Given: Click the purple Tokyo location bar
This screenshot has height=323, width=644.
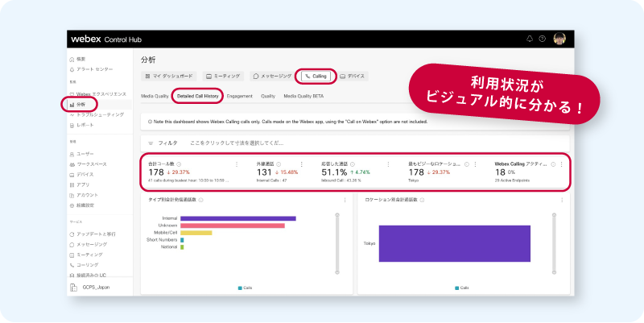Looking at the screenshot, I should [455, 244].
